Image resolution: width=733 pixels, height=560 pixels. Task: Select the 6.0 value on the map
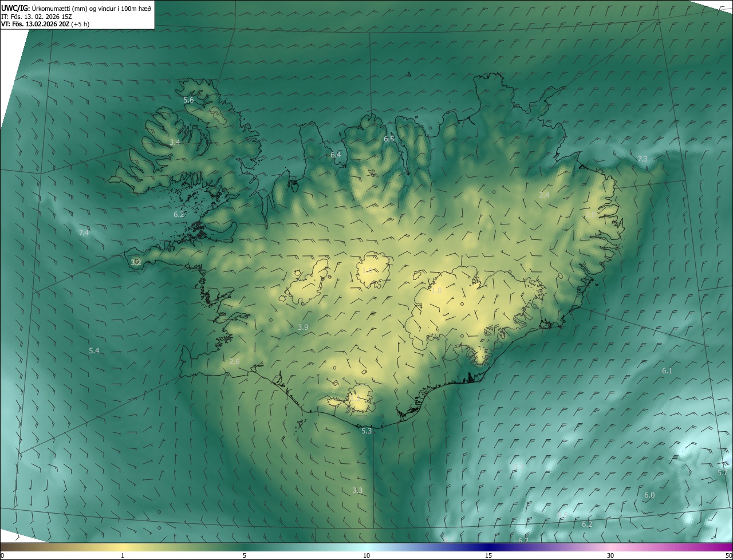click(x=649, y=495)
